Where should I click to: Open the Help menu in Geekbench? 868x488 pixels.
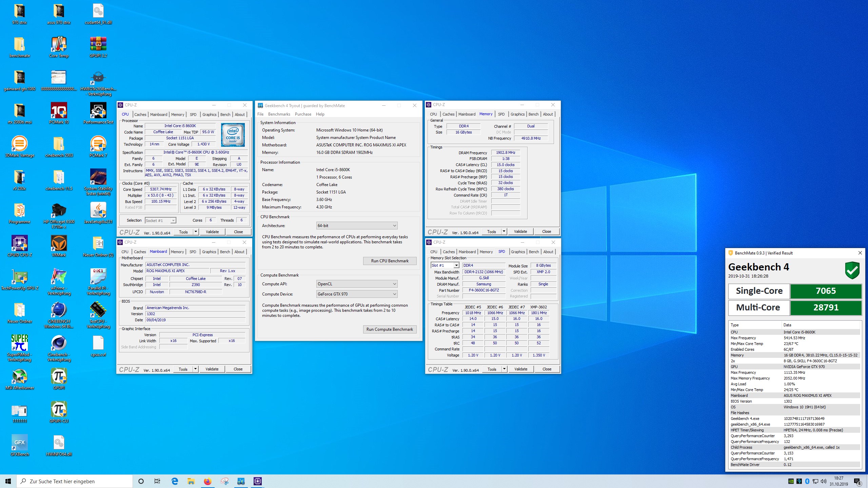[320, 114]
